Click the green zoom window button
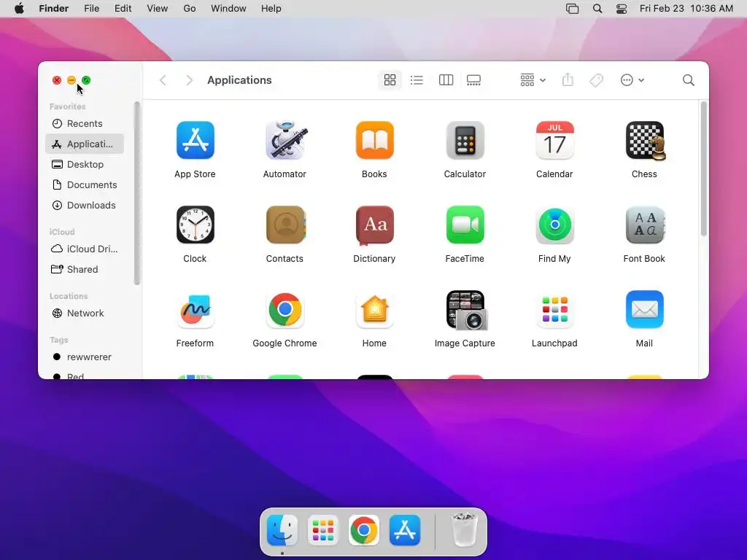Image resolution: width=747 pixels, height=560 pixels. tap(86, 80)
